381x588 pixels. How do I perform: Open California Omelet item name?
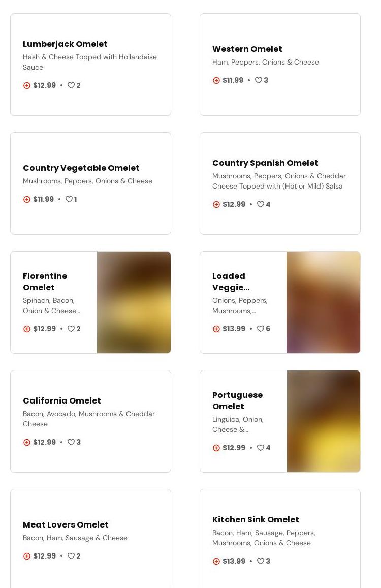[62, 401]
